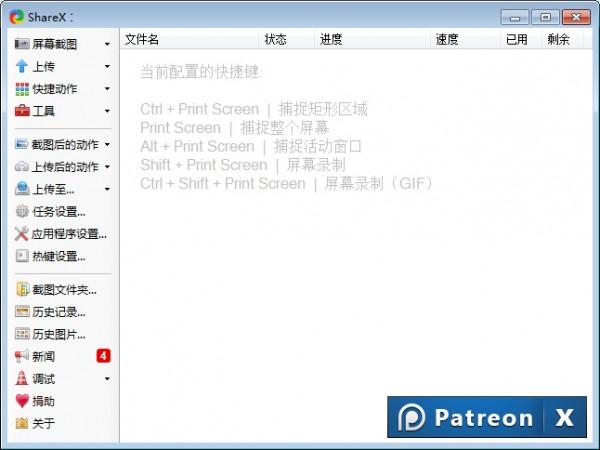The image size is (600, 450).
Task: Maximize the ShareX window
Action: pos(545,17)
